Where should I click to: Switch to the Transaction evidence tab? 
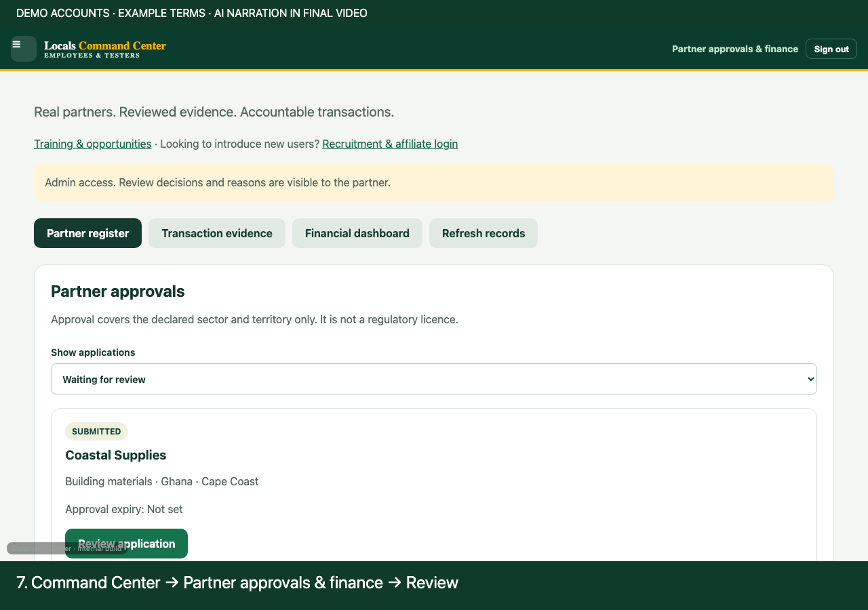(x=217, y=233)
